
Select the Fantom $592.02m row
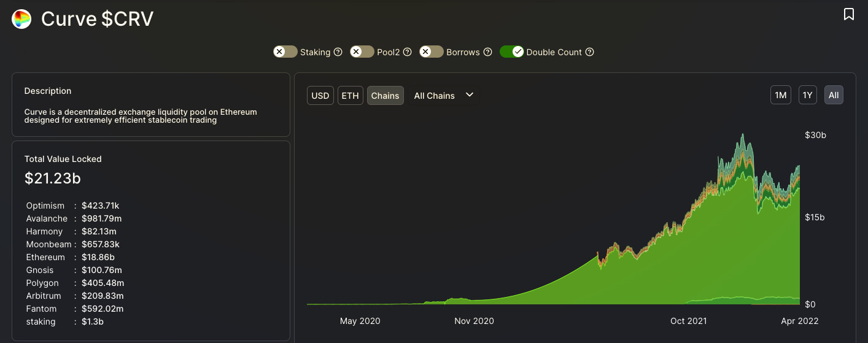pos(75,309)
